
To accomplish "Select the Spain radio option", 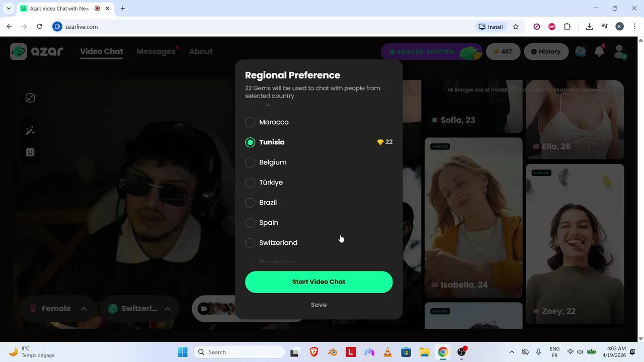I will click(x=250, y=223).
